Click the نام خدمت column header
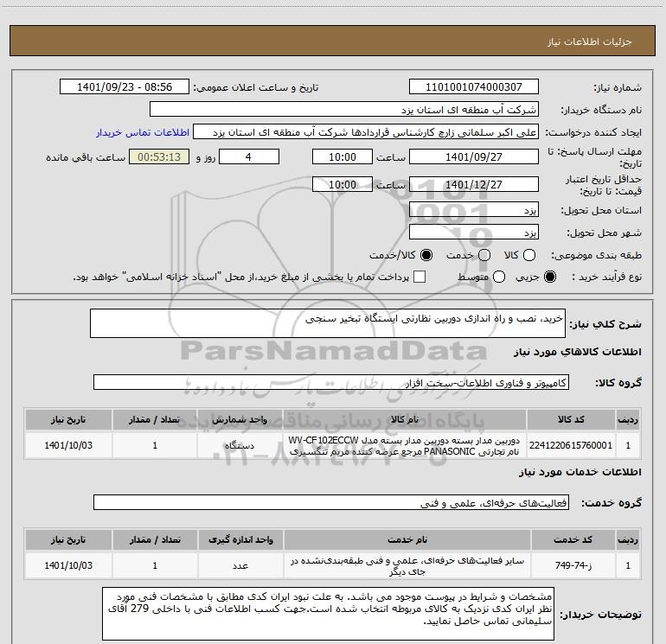The width and height of the screenshot is (666, 644). tap(407, 540)
